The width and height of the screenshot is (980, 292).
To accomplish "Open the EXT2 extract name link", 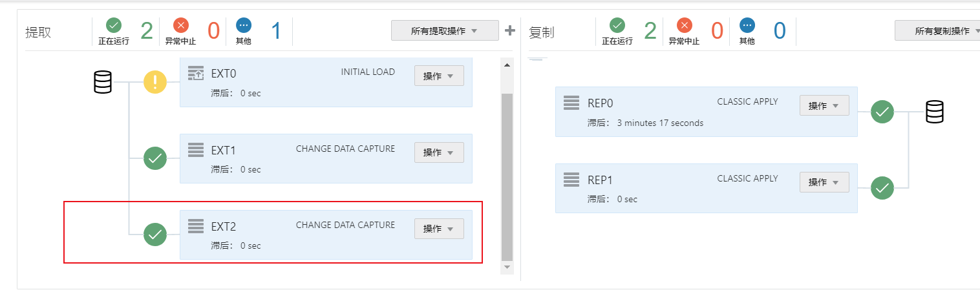I will tap(224, 227).
